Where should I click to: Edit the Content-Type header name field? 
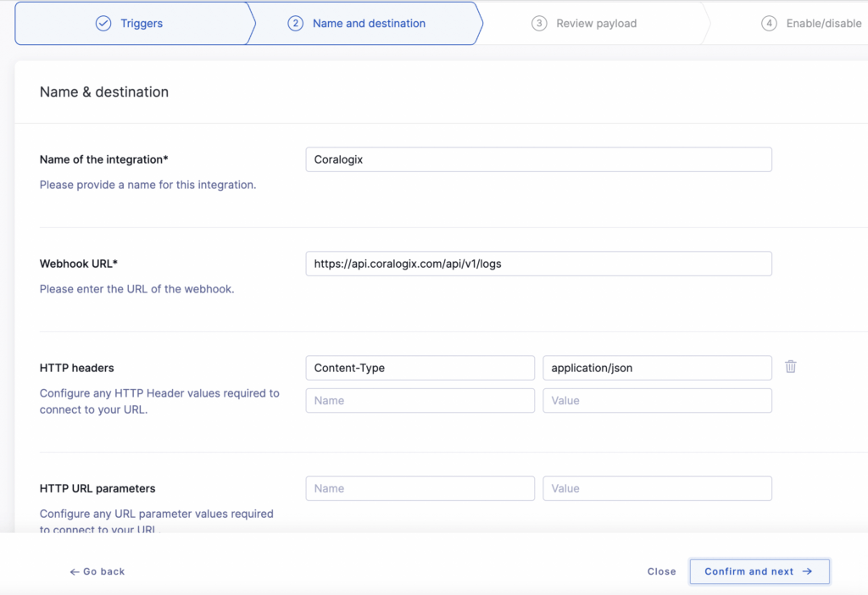[x=420, y=368]
